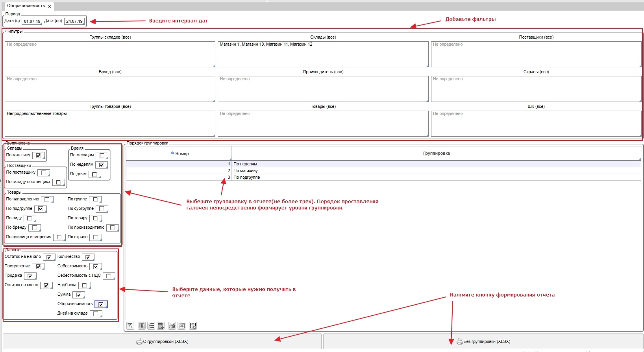Sort by the Номер column header
This screenshot has height=352, width=644.
point(180,154)
